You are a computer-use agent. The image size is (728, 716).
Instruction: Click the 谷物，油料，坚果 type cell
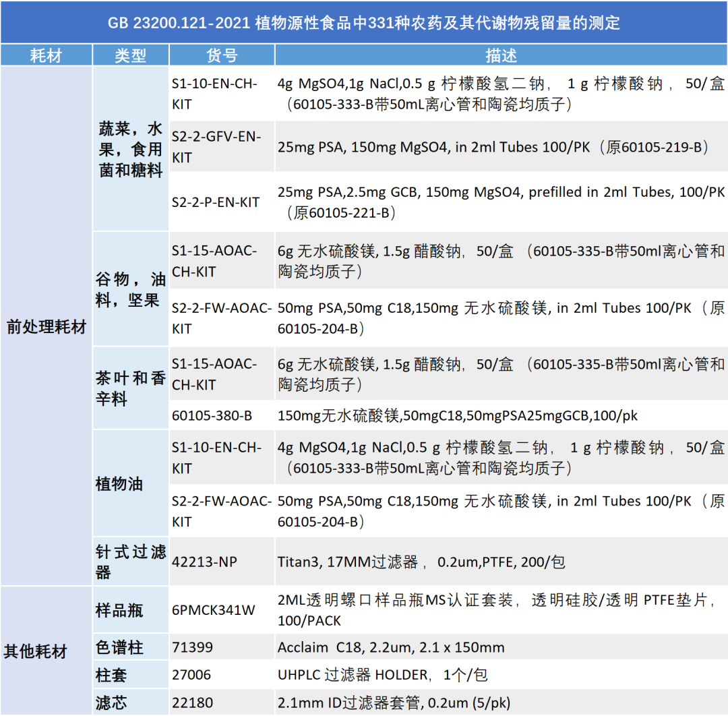click(x=130, y=290)
